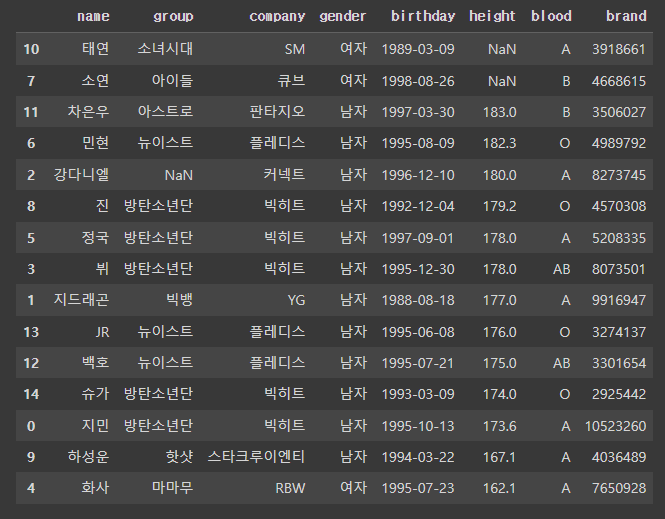Click height value 182.3
The image size is (665, 519).
coord(500,143)
